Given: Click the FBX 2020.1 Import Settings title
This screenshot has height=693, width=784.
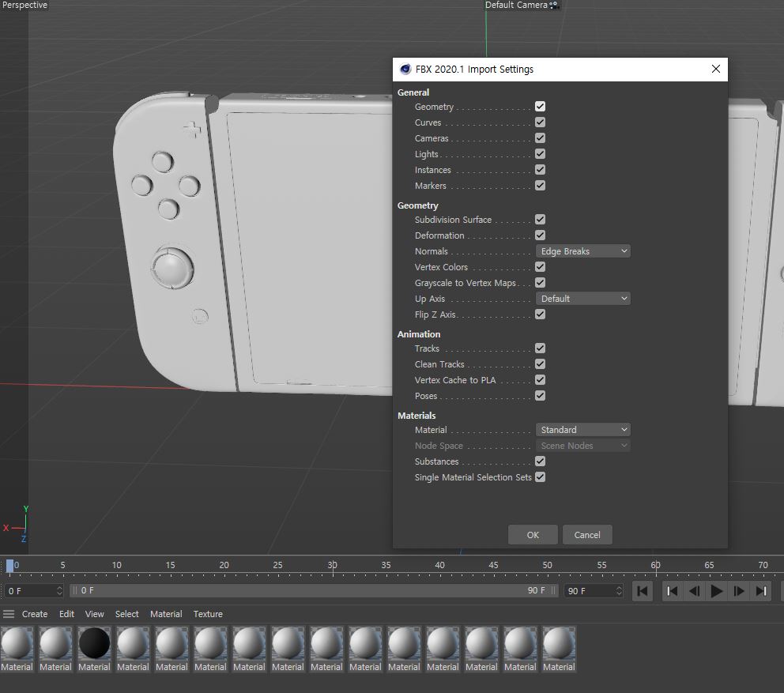Looking at the screenshot, I should 474,69.
